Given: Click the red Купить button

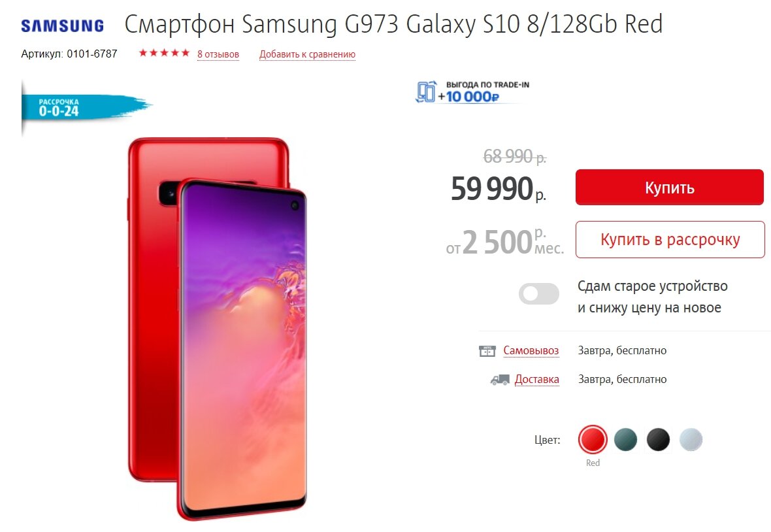Looking at the screenshot, I should [x=670, y=188].
